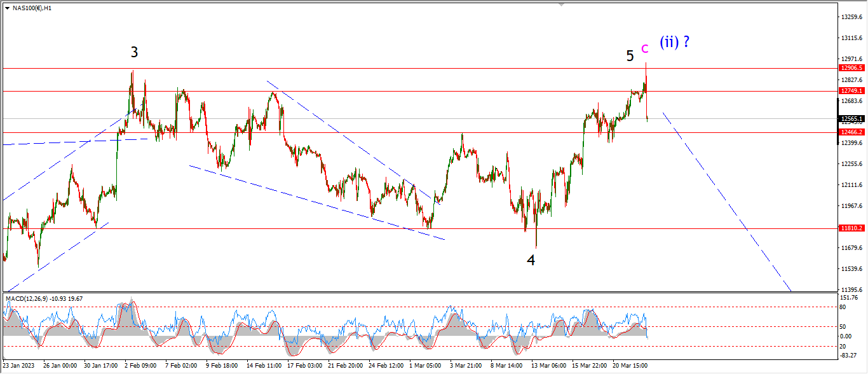Select the 12749.1 red price label

[851, 91]
